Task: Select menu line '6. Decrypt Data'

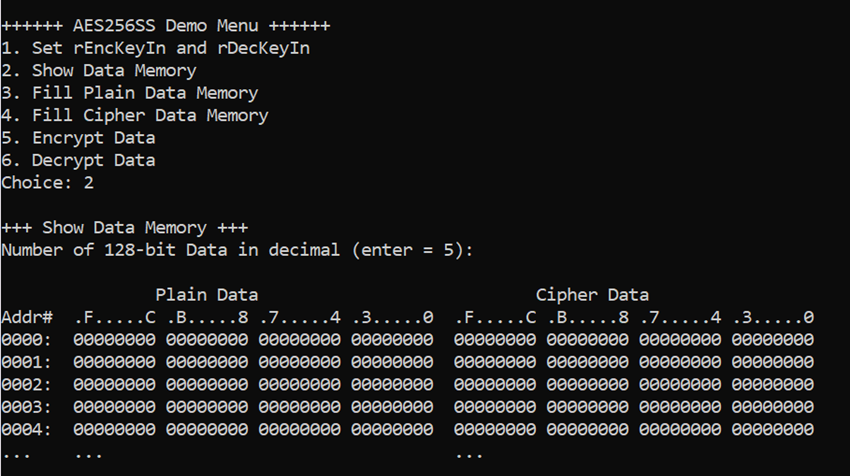Action: click(x=78, y=160)
